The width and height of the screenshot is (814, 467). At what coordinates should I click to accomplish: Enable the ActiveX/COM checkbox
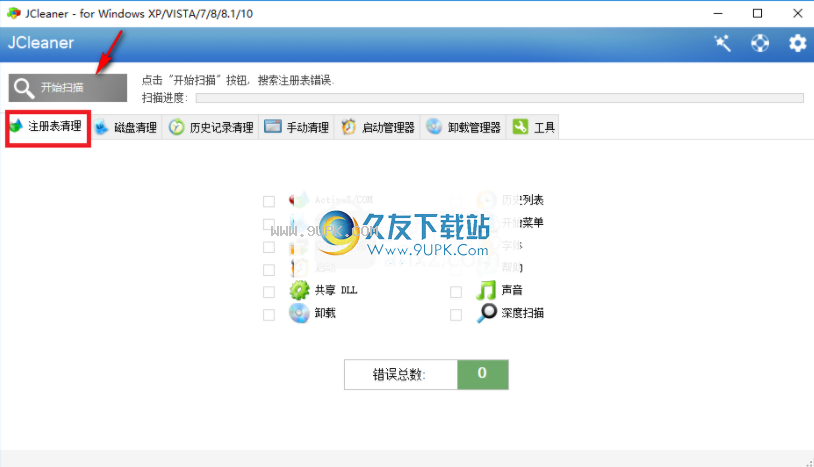click(x=269, y=201)
